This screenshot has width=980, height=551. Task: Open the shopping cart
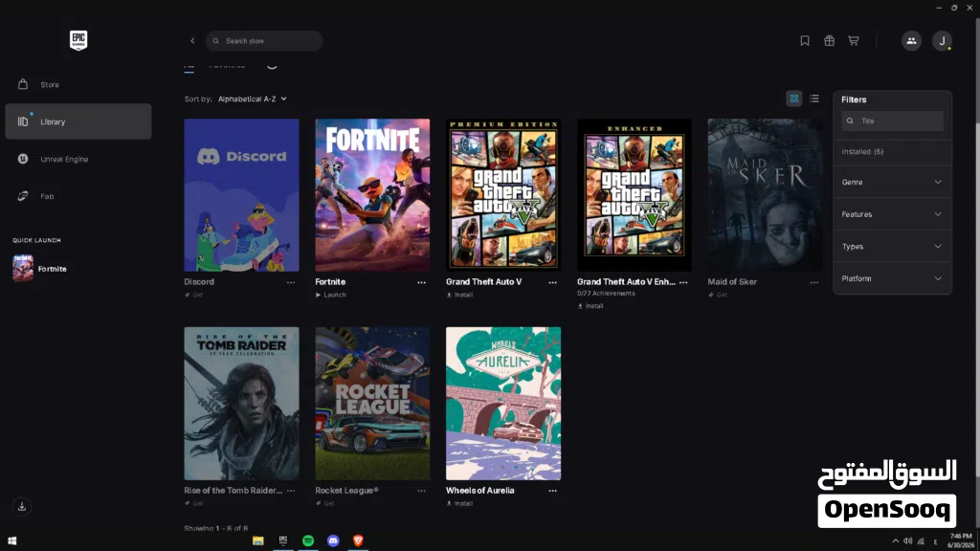853,40
